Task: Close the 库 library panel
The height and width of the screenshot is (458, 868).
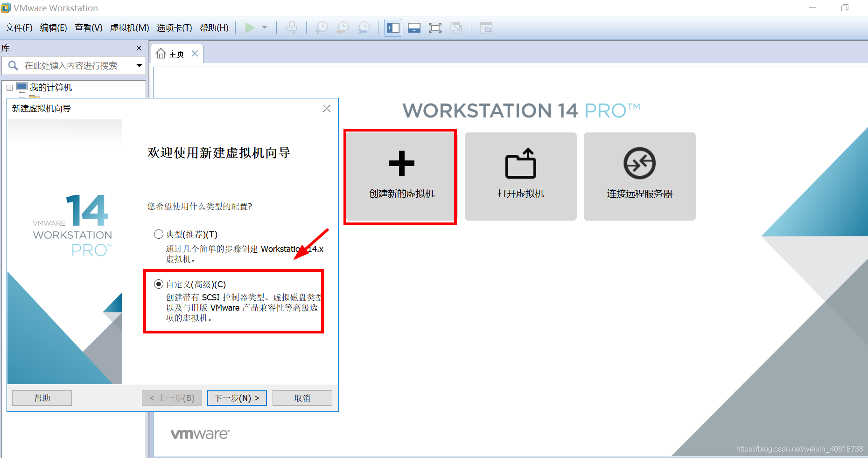Action: [x=139, y=48]
